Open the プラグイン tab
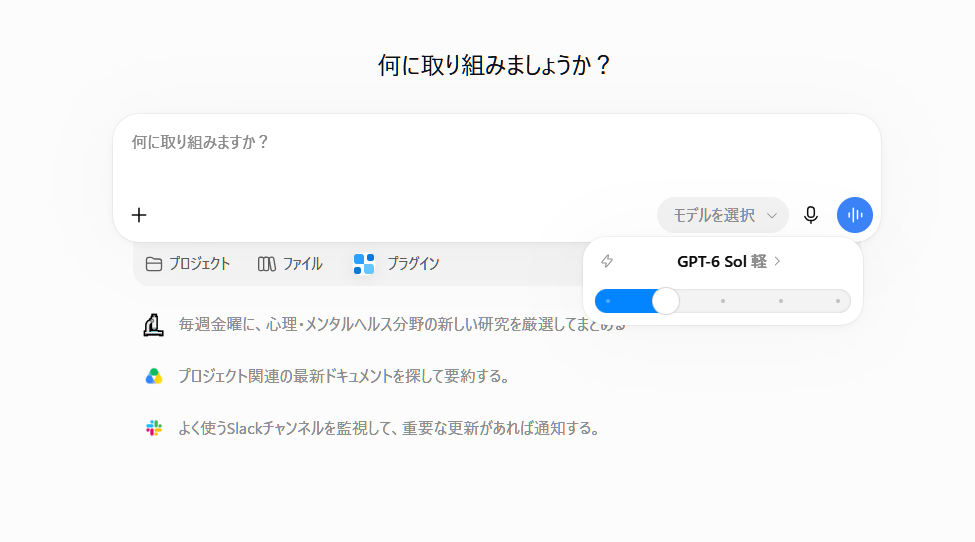This screenshot has height=542, width=975. (397, 264)
